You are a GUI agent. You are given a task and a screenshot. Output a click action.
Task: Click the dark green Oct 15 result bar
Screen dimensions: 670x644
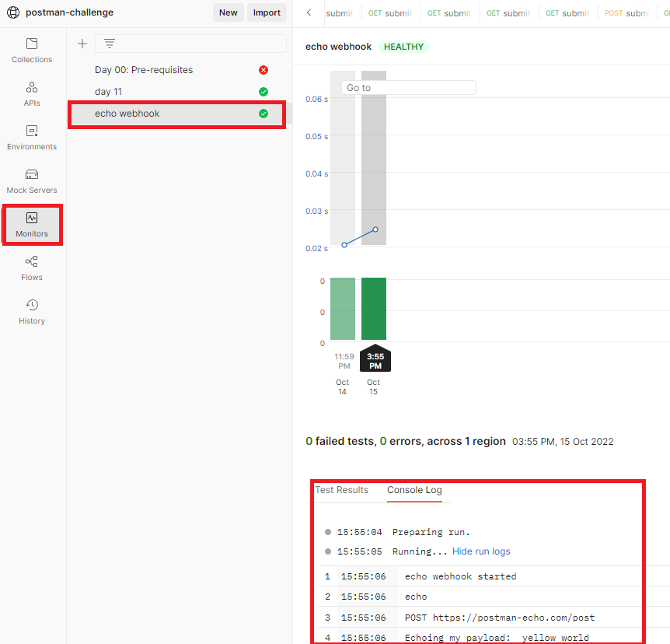coord(374,309)
